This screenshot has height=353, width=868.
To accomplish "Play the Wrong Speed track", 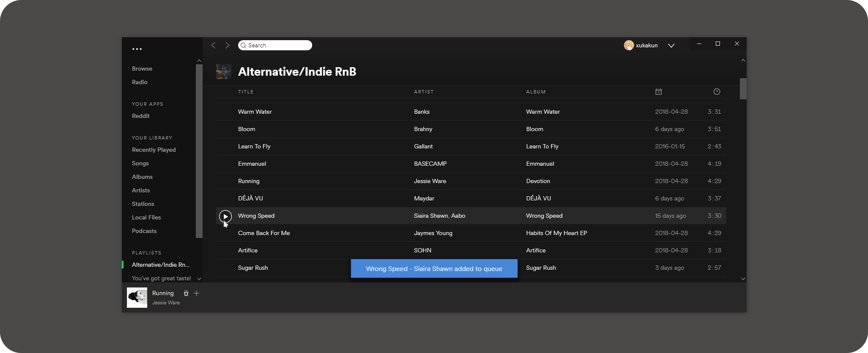I will pyautogui.click(x=225, y=216).
